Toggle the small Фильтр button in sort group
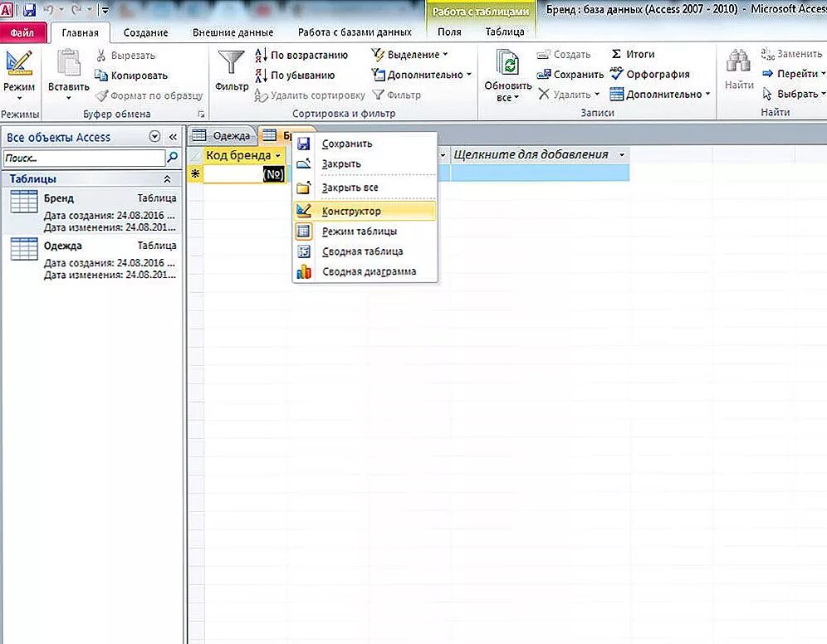 pos(397,95)
